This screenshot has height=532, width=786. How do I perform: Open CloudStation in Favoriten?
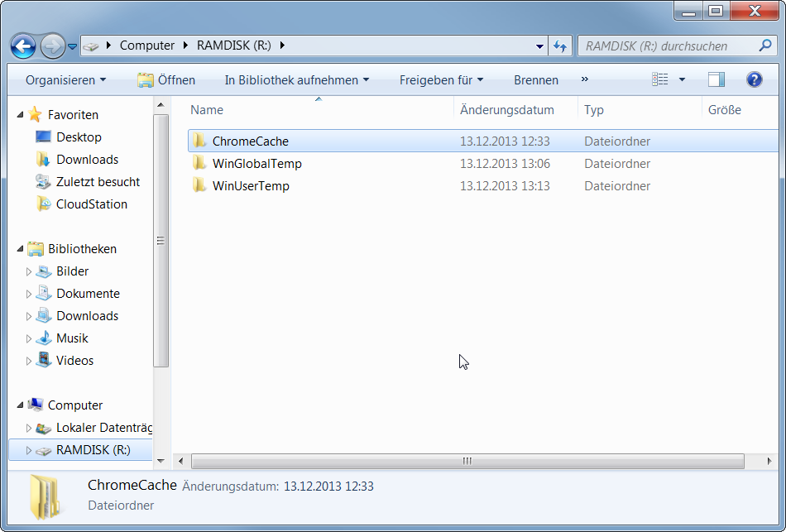(x=91, y=204)
